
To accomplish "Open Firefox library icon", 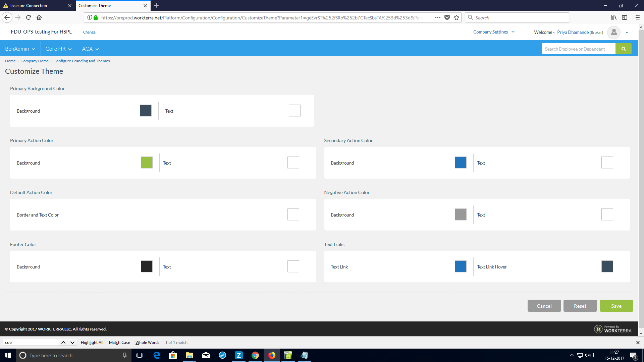I will 614,17.
